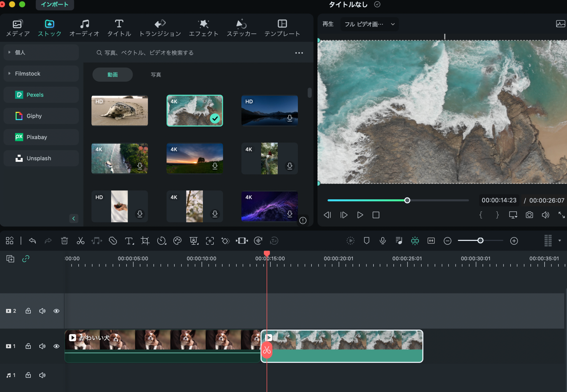
Task: Select the seal on sand HD thumbnail
Action: tap(120, 111)
